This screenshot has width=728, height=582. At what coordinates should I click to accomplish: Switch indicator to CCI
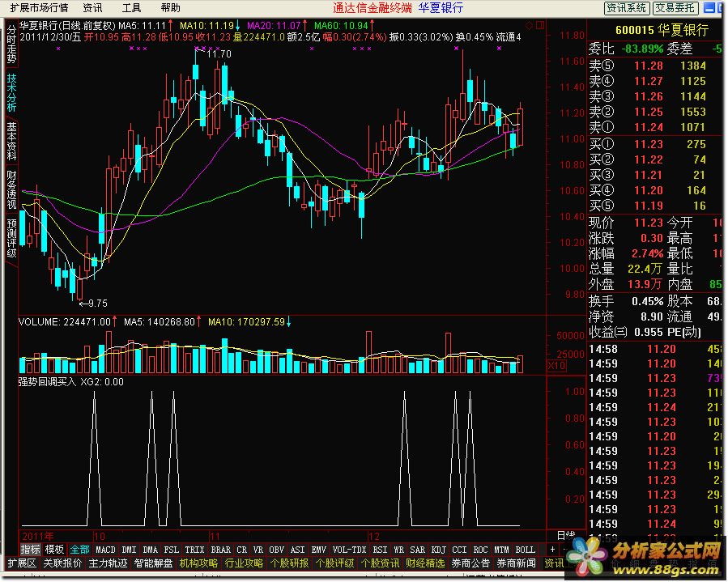point(459,550)
